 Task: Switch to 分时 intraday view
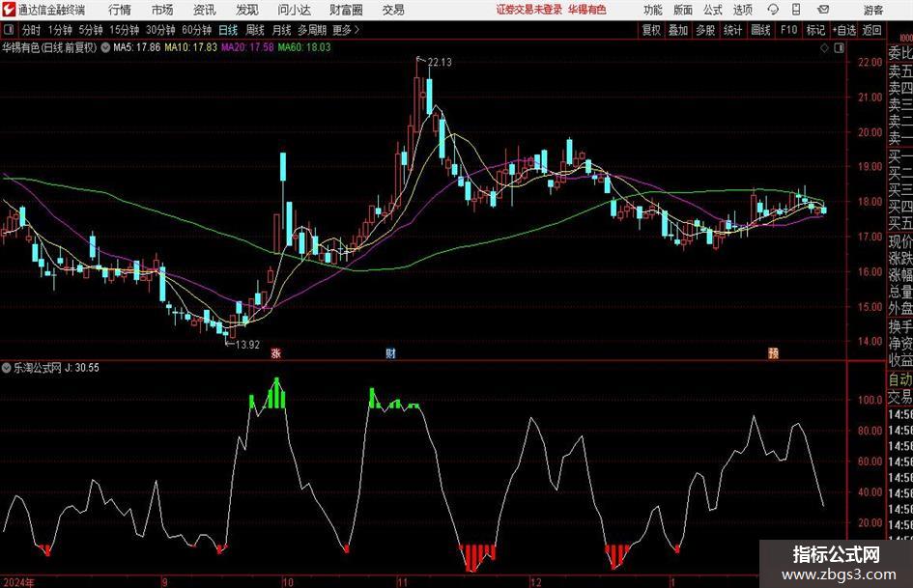[32, 30]
